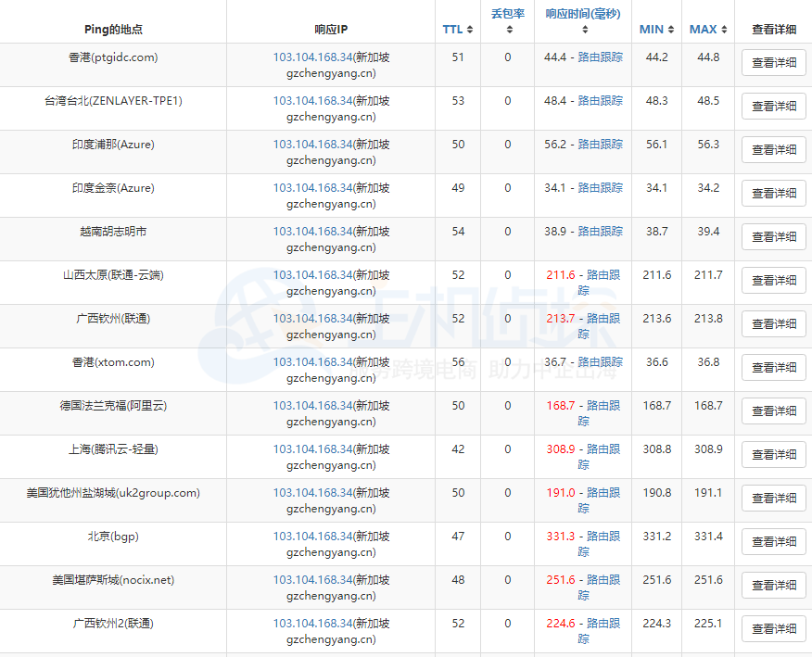Open 路由跟踪 link in 越南胡志明市 row
This screenshot has height=657, width=812.
coord(601,231)
